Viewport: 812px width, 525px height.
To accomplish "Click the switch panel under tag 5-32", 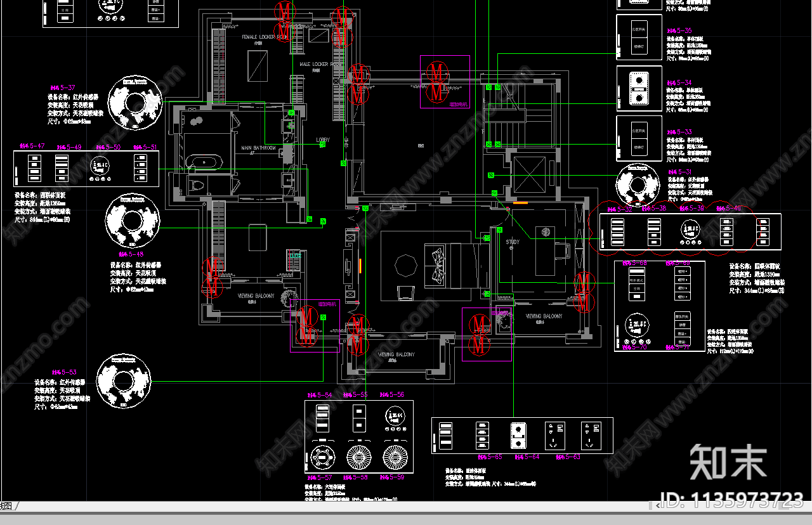I will click(x=617, y=233).
